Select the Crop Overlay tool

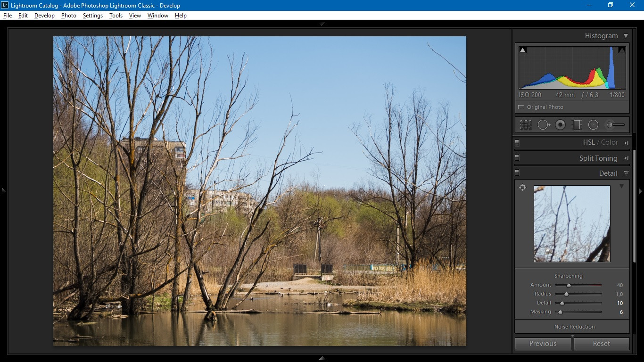(x=525, y=124)
